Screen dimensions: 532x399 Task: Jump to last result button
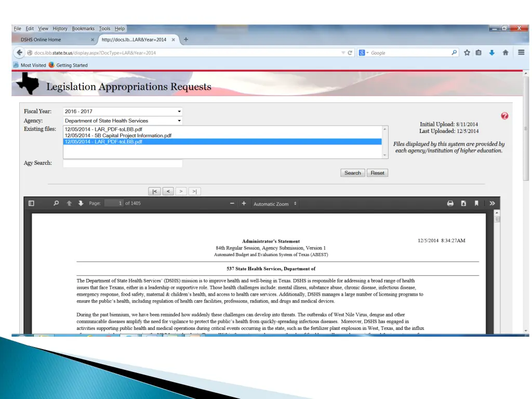(x=194, y=191)
